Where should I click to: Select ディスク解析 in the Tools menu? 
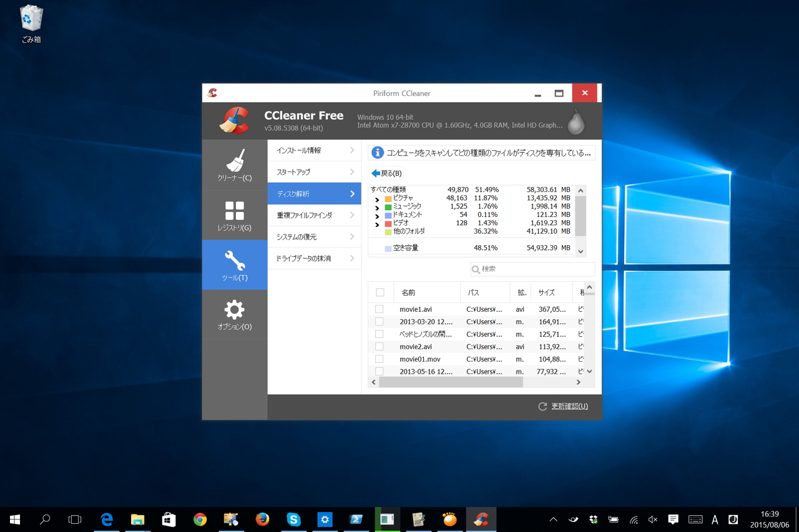point(315,193)
